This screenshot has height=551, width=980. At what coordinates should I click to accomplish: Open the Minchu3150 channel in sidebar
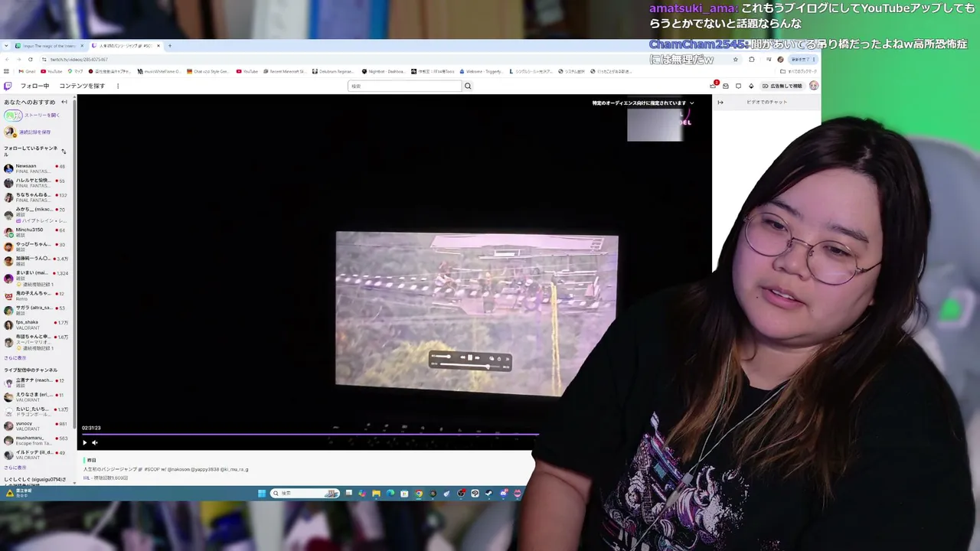tap(35, 232)
